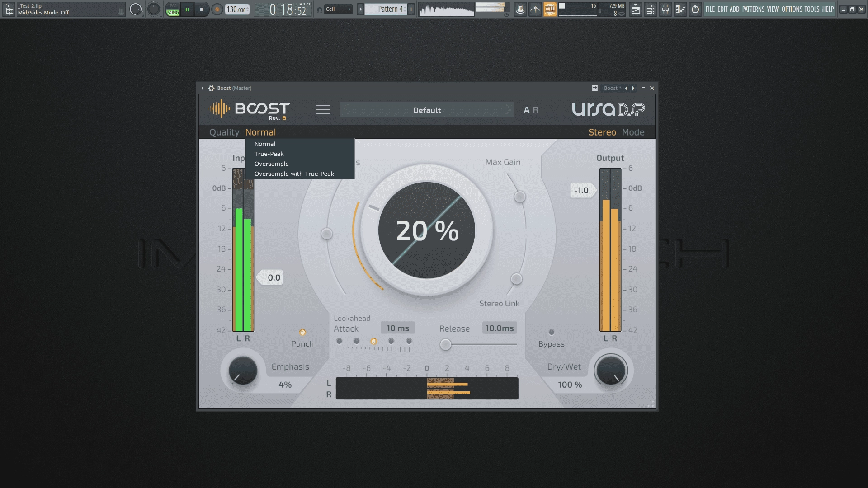
Task: Open the VIEW menu
Action: coord(773,9)
